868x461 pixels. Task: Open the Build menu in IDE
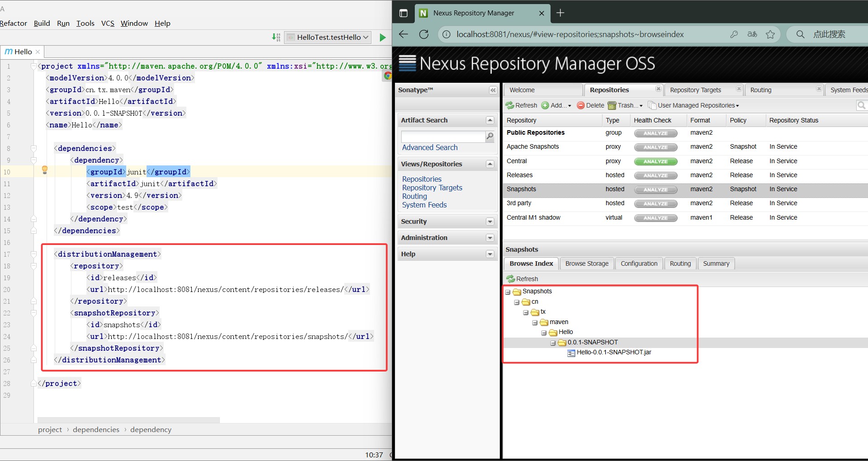click(x=42, y=24)
